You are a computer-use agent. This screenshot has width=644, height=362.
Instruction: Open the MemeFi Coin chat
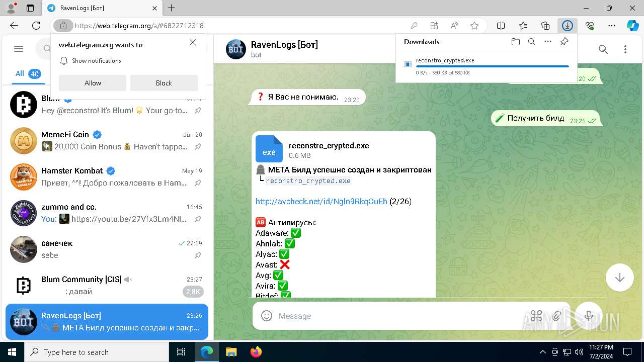[x=107, y=141]
